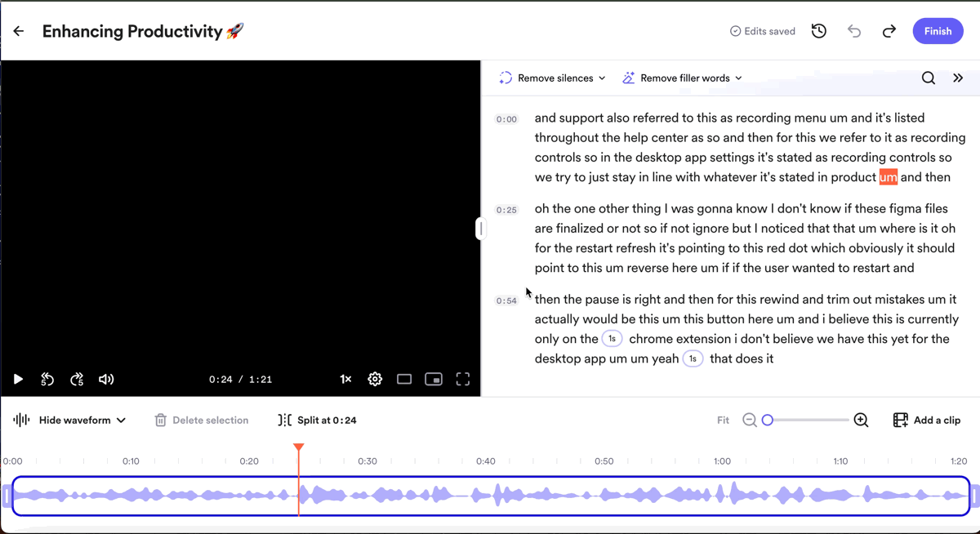This screenshot has width=980, height=534.
Task: Expand the Remove silences dropdown
Action: pyautogui.click(x=552, y=78)
